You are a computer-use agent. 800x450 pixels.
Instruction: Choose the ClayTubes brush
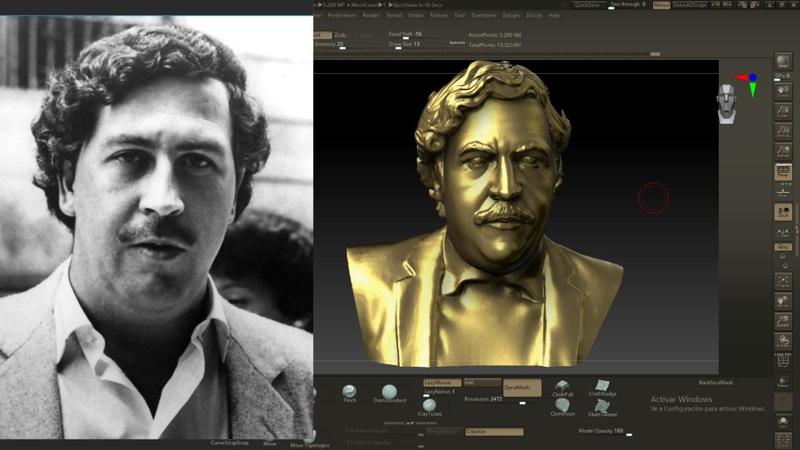click(429, 405)
